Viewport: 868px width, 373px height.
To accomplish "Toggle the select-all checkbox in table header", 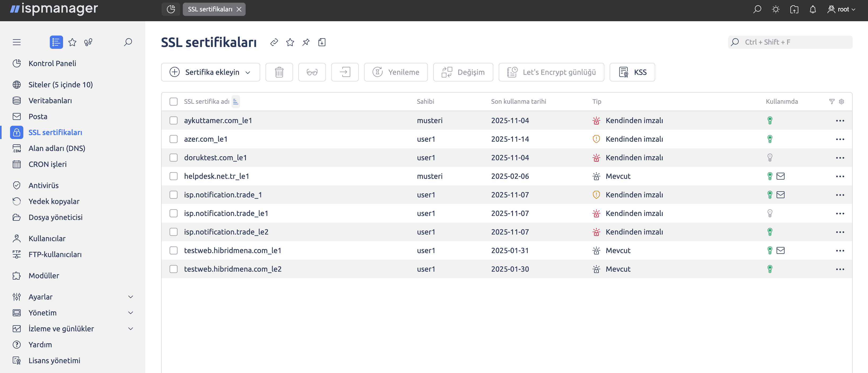I will click(174, 102).
